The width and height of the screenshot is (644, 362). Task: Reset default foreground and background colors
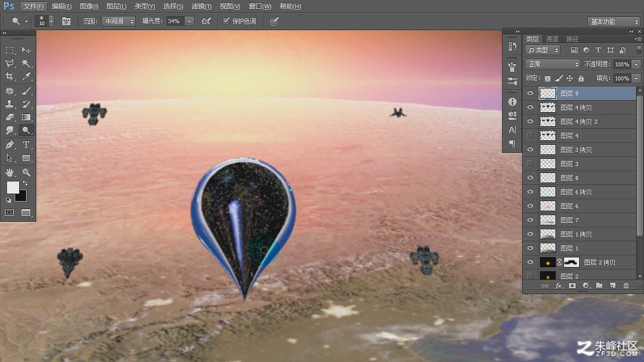click(9, 200)
